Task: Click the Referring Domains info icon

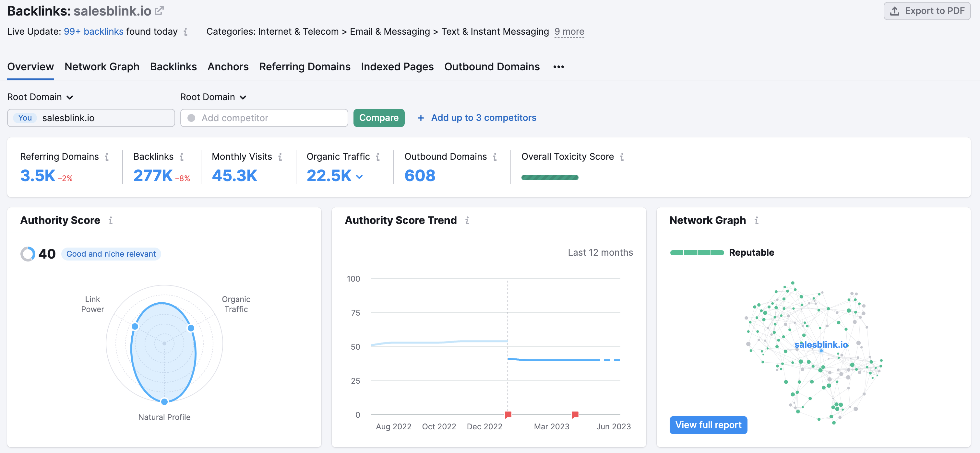Action: pos(106,157)
